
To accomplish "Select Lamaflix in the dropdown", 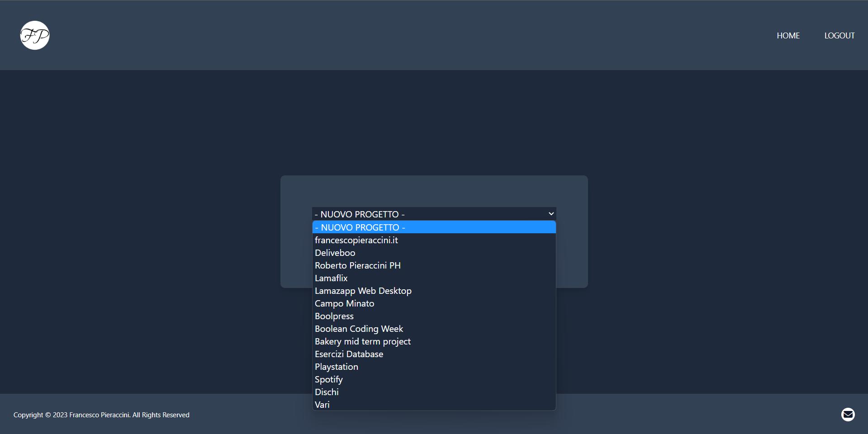I will [434, 278].
